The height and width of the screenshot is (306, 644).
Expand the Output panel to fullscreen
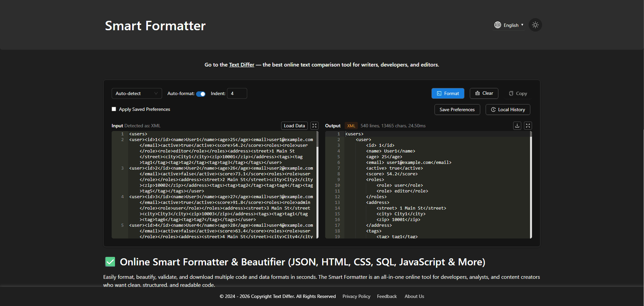528,126
